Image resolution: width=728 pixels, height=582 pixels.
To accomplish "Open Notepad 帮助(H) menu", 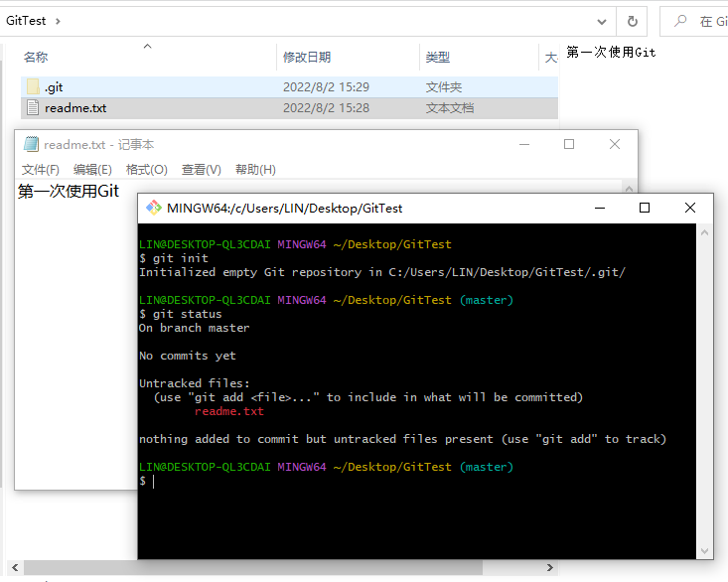I will tap(255, 170).
